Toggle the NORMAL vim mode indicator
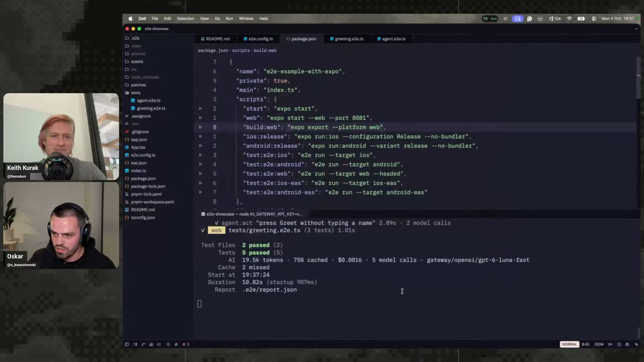Screen dimensions: 644x362 pyautogui.click(x=569, y=344)
